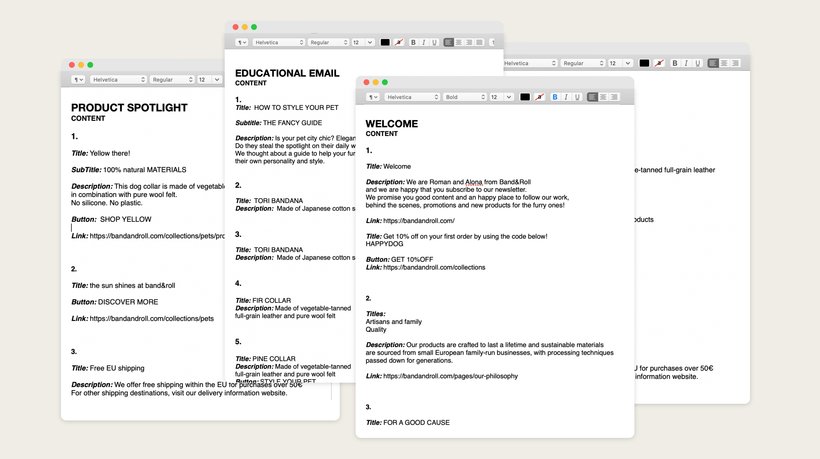This screenshot has width=820, height=459.
Task: Click the EDUCATIONAL EMAIL heading
Action: (287, 73)
